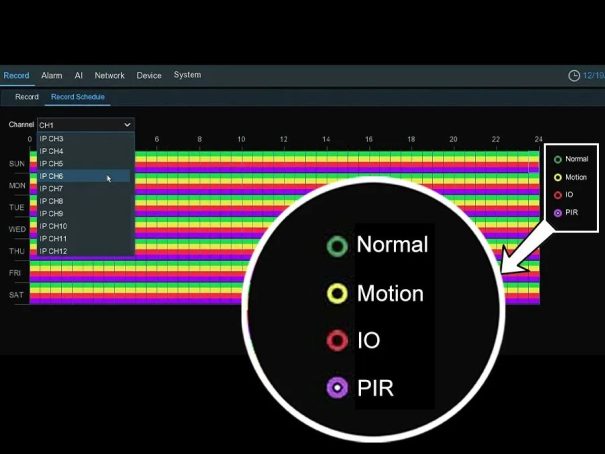Image resolution: width=605 pixels, height=454 pixels.
Task: Click the SAT row day label
Action: [17, 295]
